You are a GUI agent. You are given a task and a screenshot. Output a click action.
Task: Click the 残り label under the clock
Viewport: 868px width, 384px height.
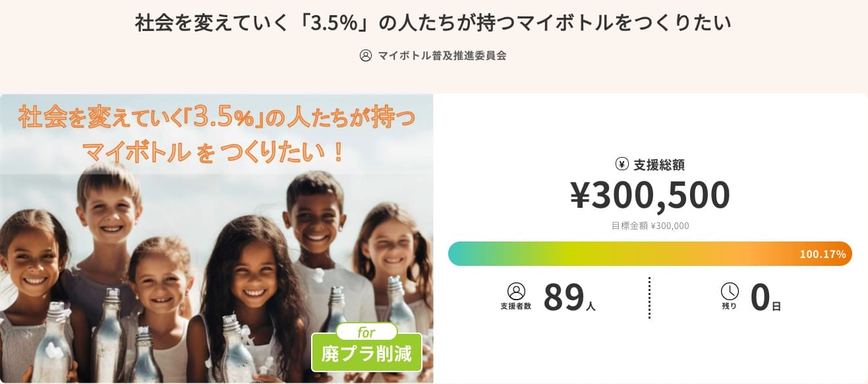click(x=729, y=306)
